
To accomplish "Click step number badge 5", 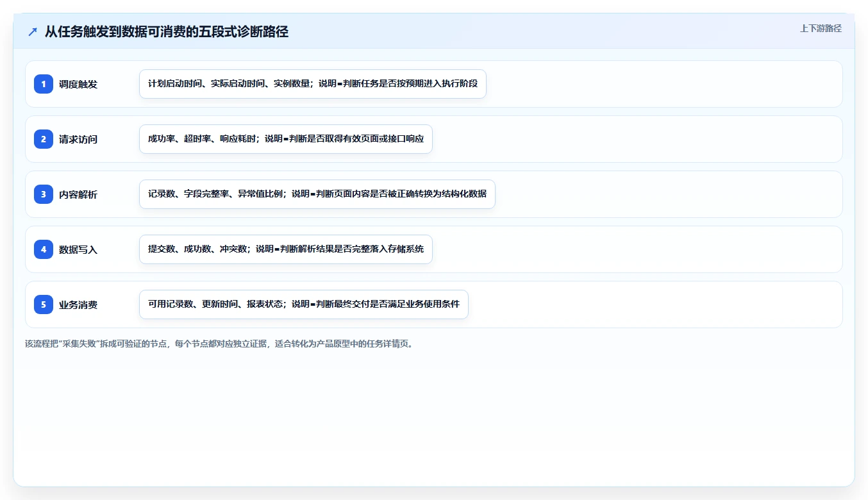I will pos(44,304).
